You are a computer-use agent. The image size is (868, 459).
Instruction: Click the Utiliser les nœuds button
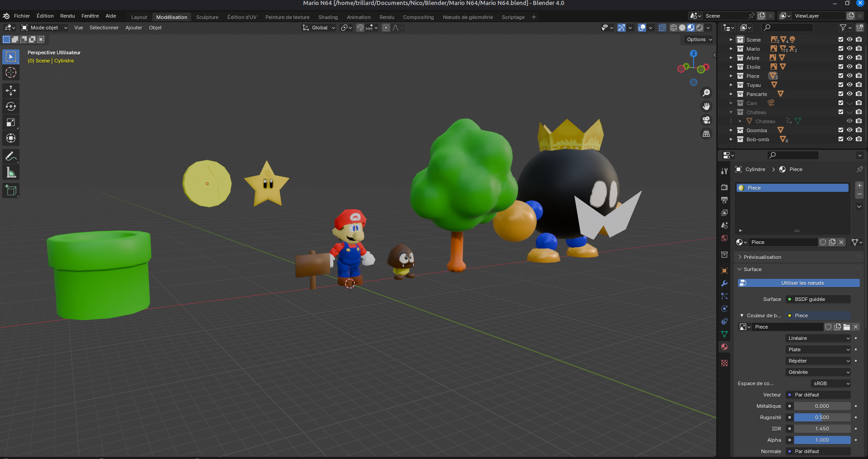(799, 283)
